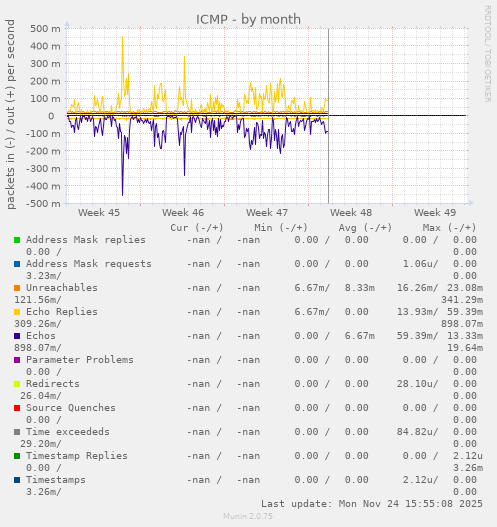Click the Parameter Problems magenta swatch
Screen dimensions: 497x527
17,360
